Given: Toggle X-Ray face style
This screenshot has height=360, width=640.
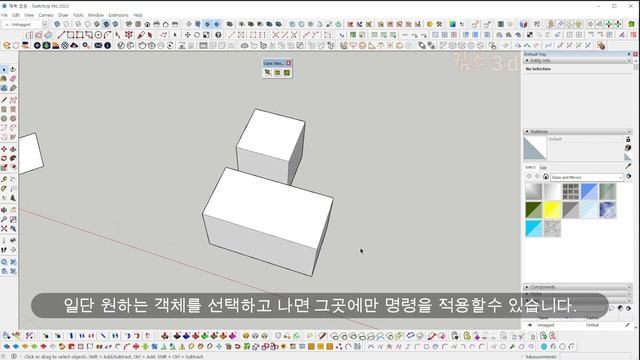Looking at the screenshot, I should (x=57, y=24).
